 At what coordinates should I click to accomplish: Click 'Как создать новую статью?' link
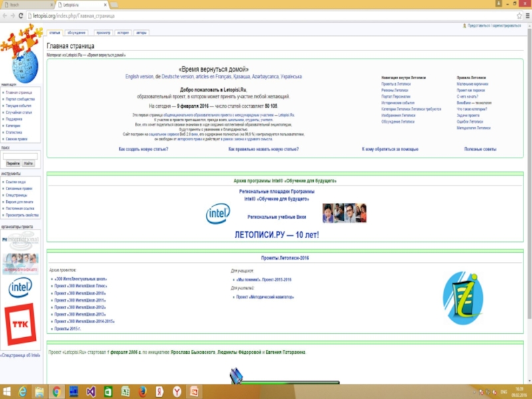pyautogui.click(x=144, y=149)
